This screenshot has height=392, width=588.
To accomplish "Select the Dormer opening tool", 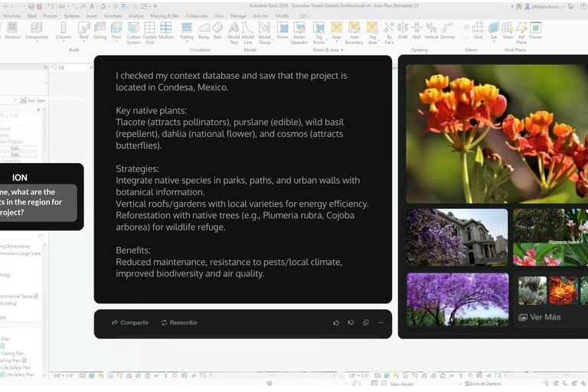I will pyautogui.click(x=447, y=31).
